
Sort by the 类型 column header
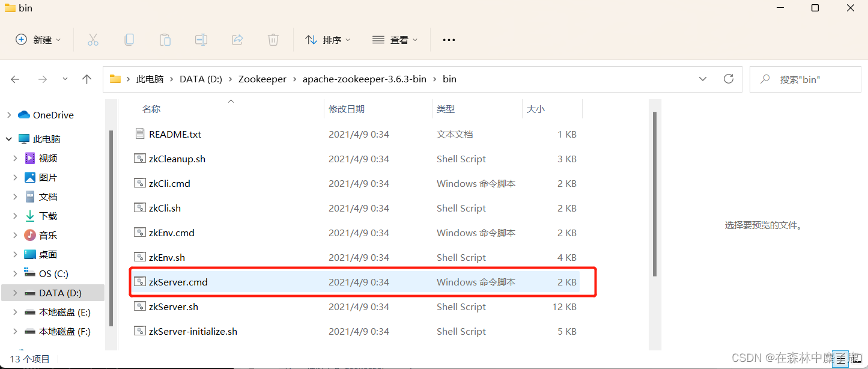click(x=446, y=109)
